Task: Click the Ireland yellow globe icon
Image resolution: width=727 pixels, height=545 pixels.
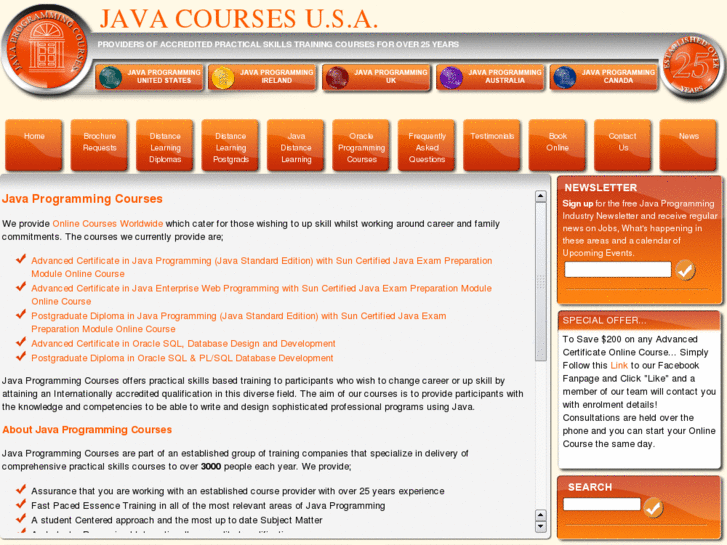Action: tap(223, 77)
